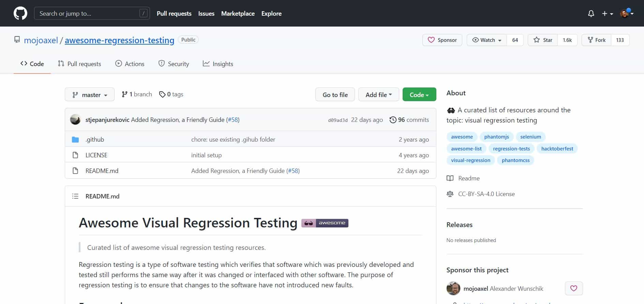The image size is (644, 304).
Task: Click stjepanjurekovic's avatar in the commit row
Action: coord(75,120)
